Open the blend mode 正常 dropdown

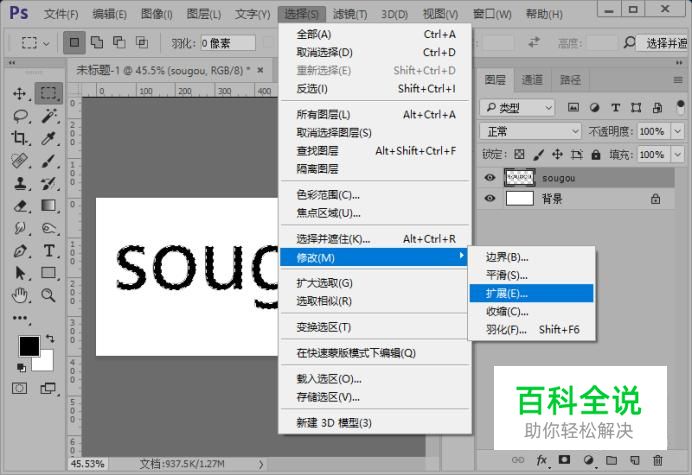pos(530,131)
